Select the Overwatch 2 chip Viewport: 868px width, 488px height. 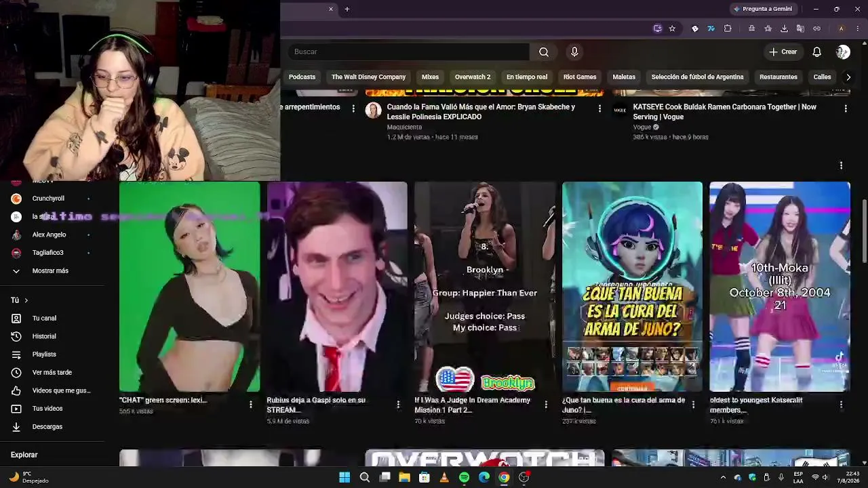[x=473, y=77]
